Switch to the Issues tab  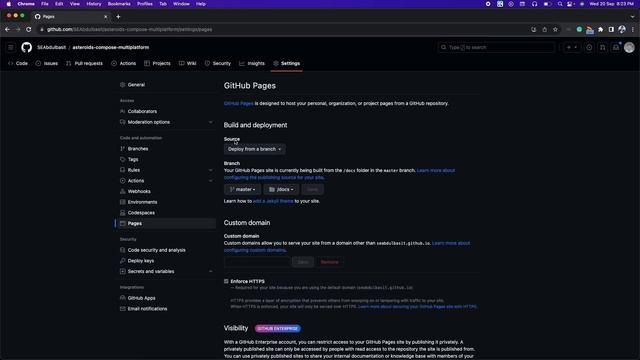[47, 63]
